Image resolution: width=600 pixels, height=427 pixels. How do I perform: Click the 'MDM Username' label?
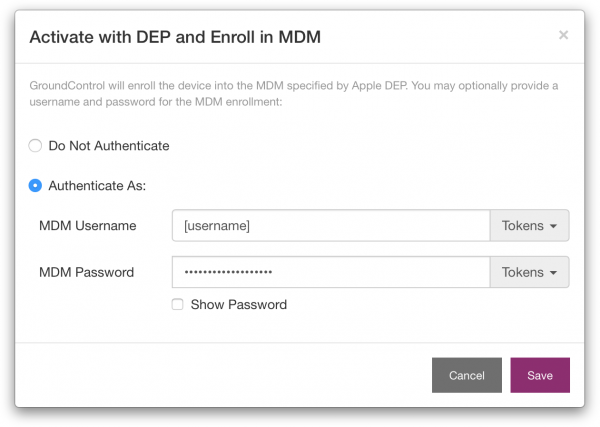pos(88,226)
